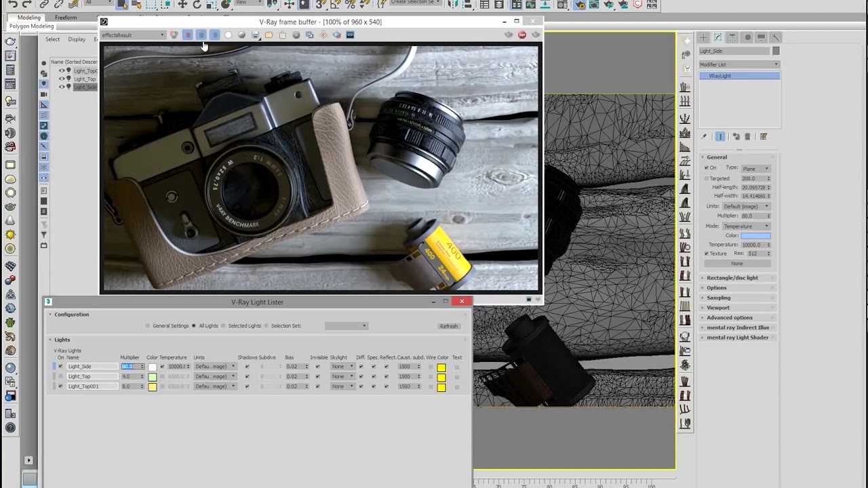Open the Utilities wrench tab in command panel
868x488 pixels.
coord(776,37)
